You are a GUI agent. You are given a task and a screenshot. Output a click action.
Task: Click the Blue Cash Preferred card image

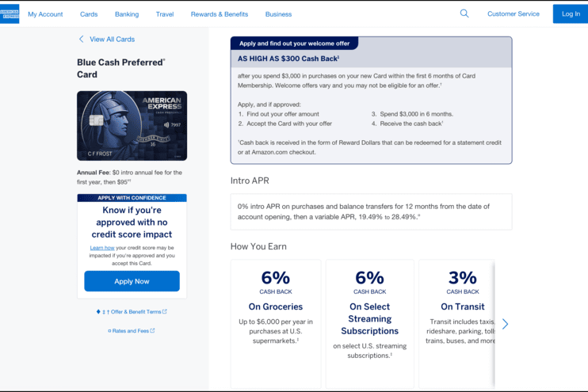click(x=132, y=127)
